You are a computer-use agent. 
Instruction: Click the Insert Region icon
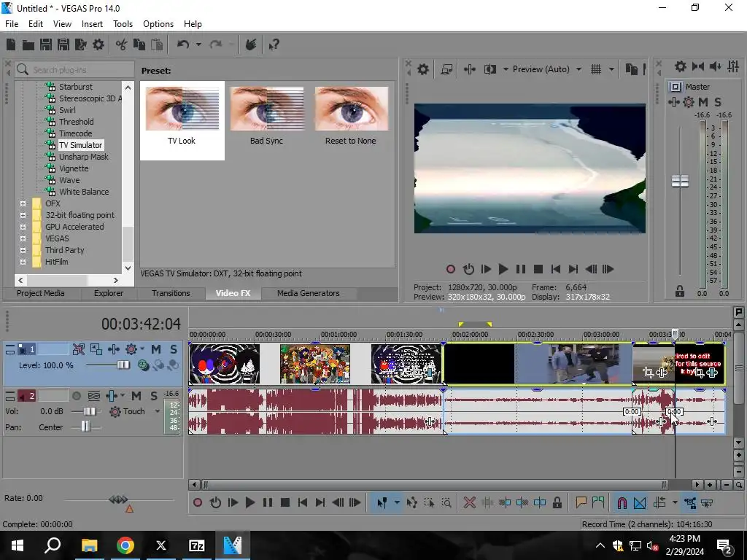[598, 502]
